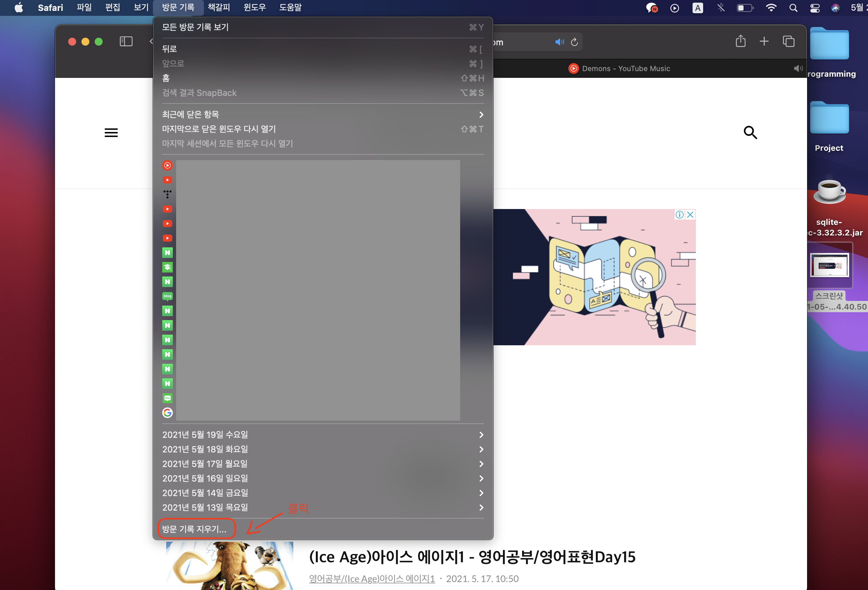Click the page reload icon
The image size is (868, 590).
tap(574, 42)
